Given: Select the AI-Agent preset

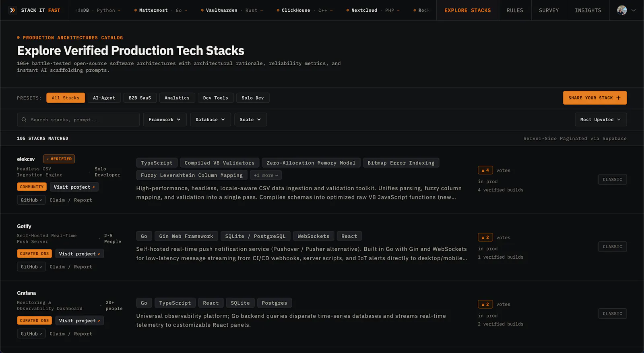Looking at the screenshot, I should pyautogui.click(x=104, y=98).
